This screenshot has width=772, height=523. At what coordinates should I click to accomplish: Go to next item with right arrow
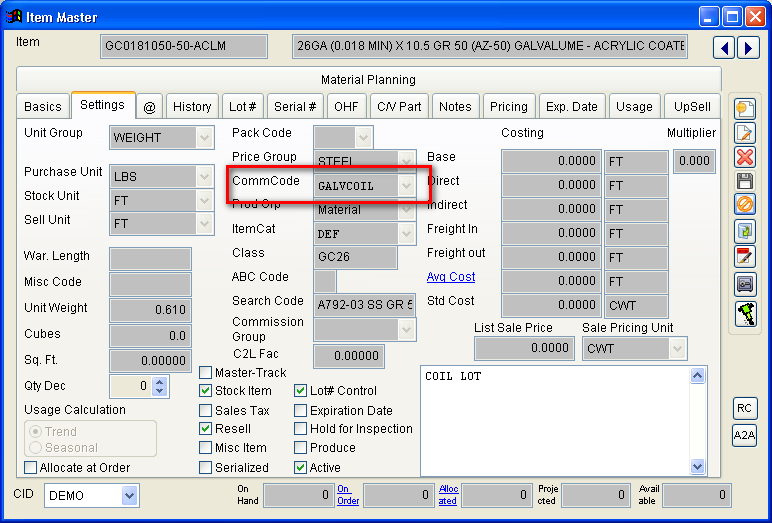[x=747, y=47]
